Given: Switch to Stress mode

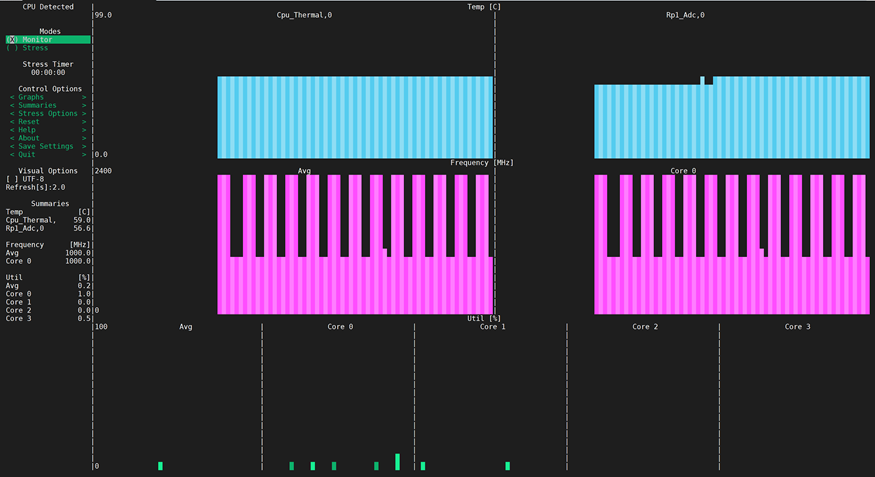Looking at the screenshot, I should tap(32, 48).
